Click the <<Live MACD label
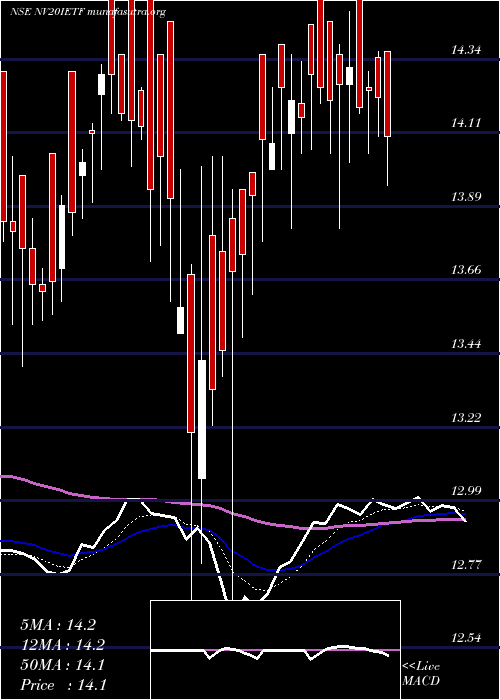The width and height of the screenshot is (500, 700). [x=421, y=674]
